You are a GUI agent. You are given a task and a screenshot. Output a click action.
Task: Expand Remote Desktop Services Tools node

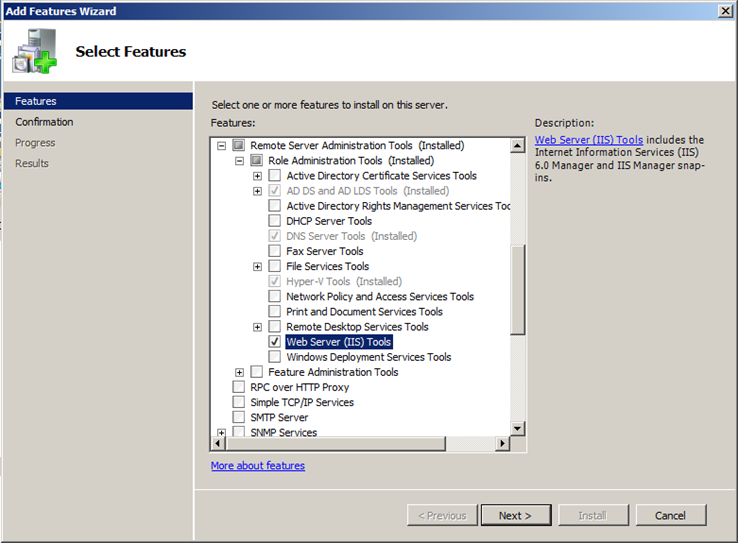click(257, 327)
